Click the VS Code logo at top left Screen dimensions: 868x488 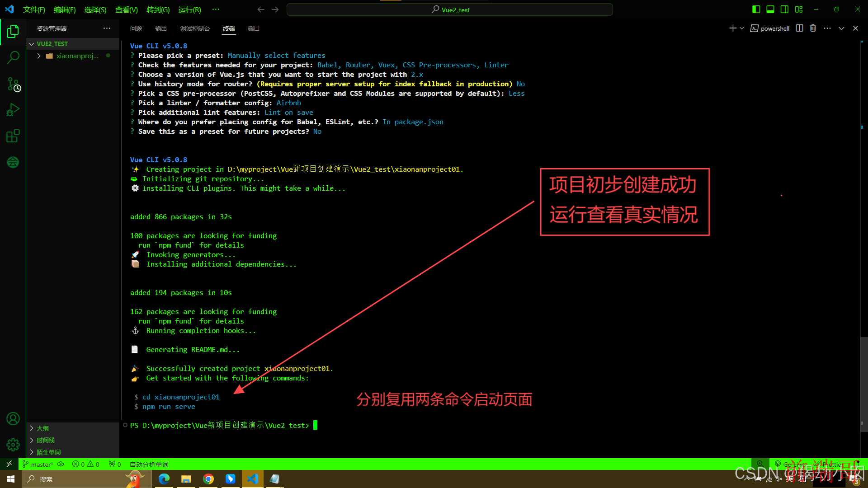tap(9, 9)
